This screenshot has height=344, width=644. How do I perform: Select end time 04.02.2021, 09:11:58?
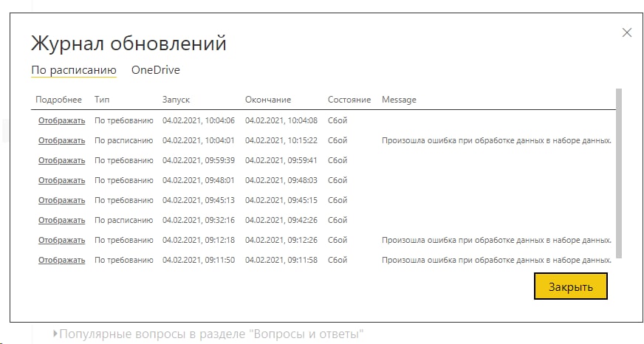pos(281,260)
